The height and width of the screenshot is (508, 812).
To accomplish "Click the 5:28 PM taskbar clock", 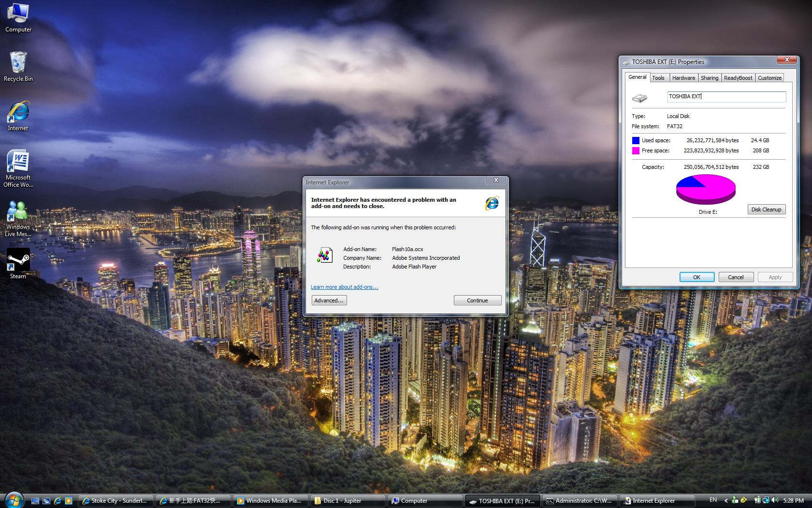I will click(794, 501).
